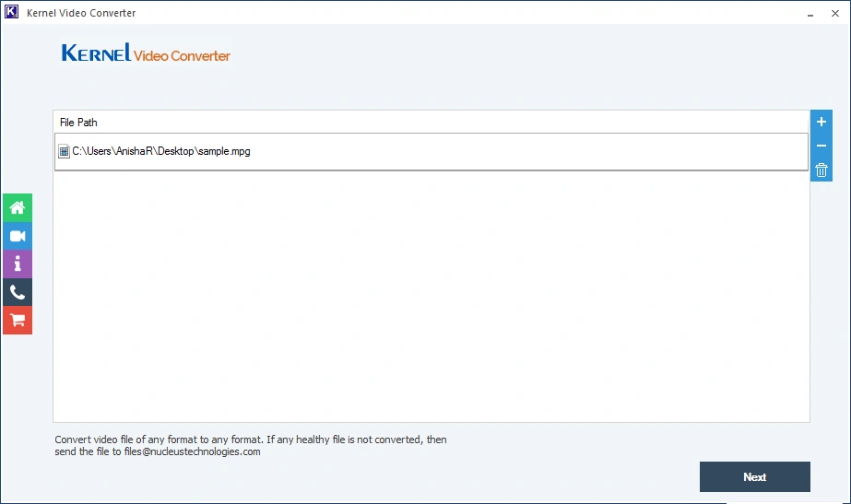Click the video file icon beside sample.mpg

64,151
